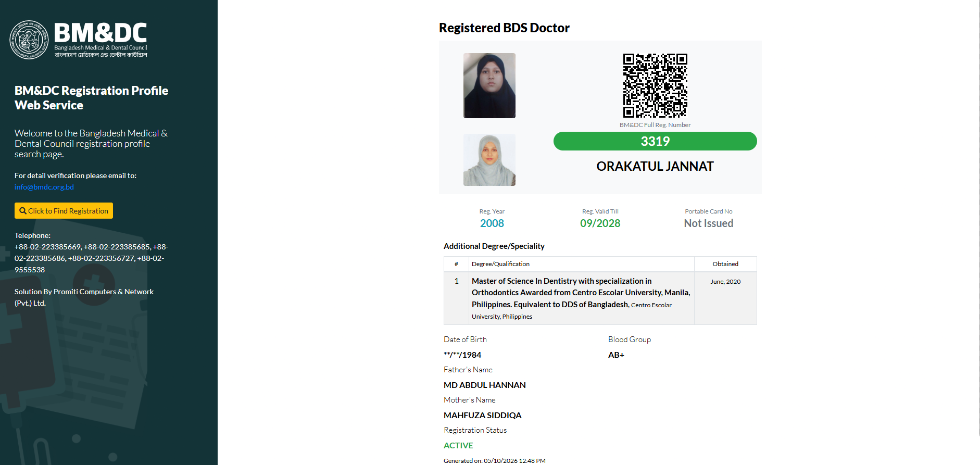Click the "Click to Find Registration" button
Image resolution: width=980 pixels, height=465 pixels.
[x=64, y=211]
